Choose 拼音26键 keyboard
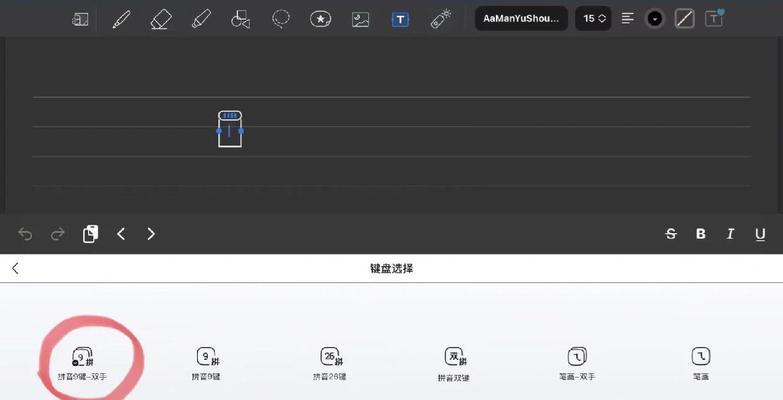783x400 pixels. (x=330, y=364)
